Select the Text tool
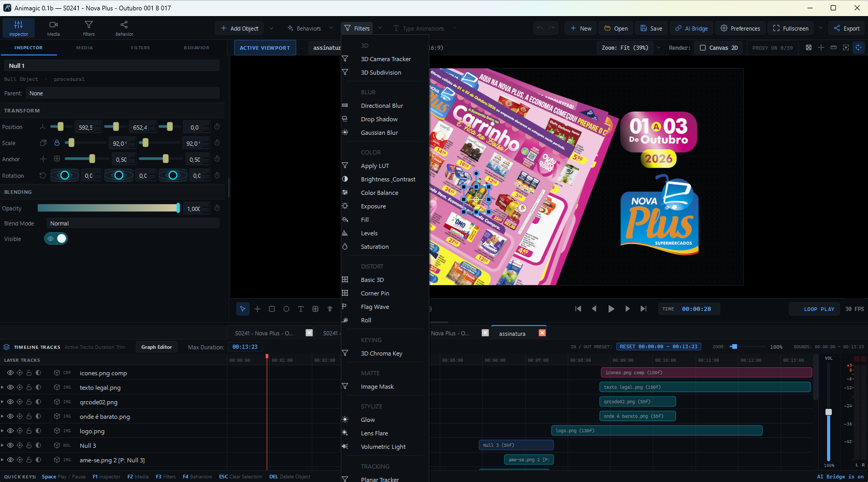 pyautogui.click(x=301, y=309)
